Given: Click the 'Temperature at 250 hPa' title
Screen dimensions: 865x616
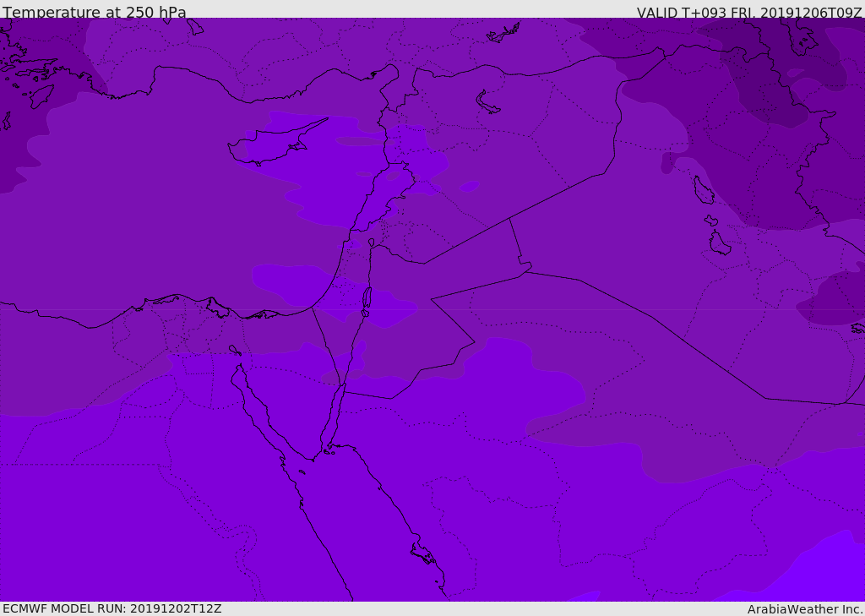Looking at the screenshot, I should pyautogui.click(x=95, y=12).
